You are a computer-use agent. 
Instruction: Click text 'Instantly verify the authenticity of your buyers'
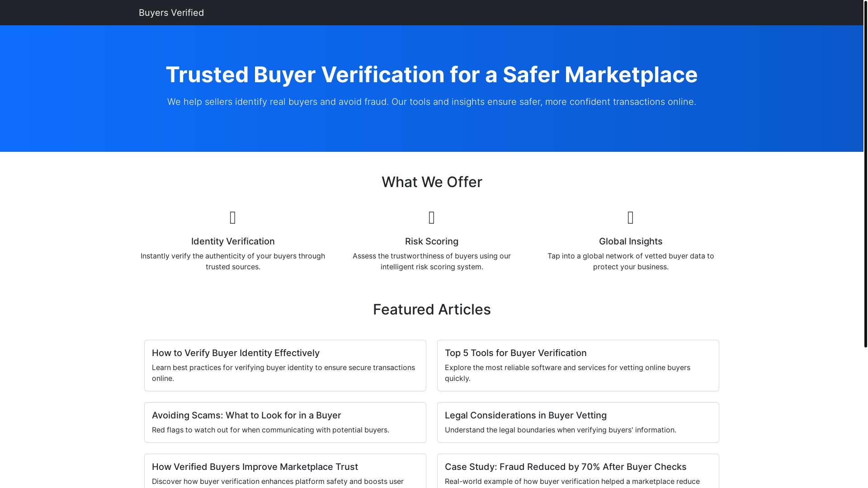[x=233, y=261]
